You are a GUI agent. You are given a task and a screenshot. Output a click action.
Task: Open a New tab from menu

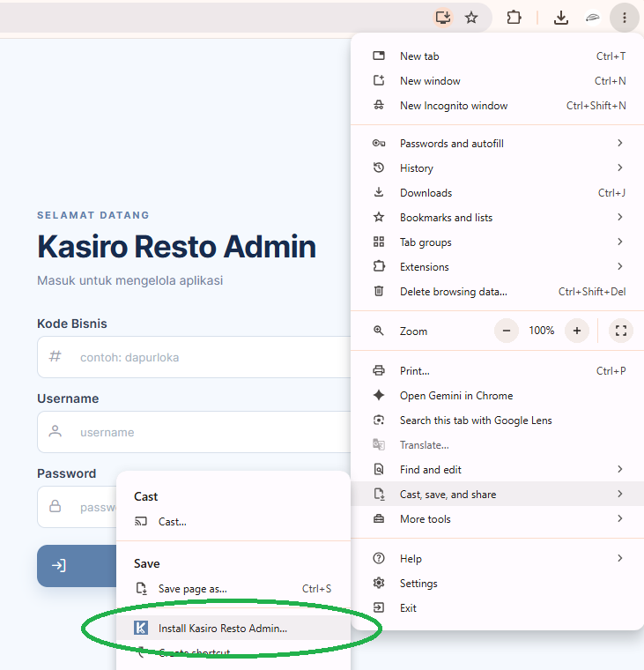pos(498,56)
